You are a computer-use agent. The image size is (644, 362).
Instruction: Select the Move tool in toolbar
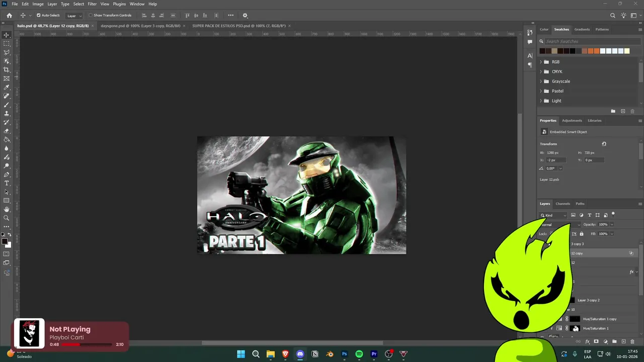pyautogui.click(x=7, y=35)
